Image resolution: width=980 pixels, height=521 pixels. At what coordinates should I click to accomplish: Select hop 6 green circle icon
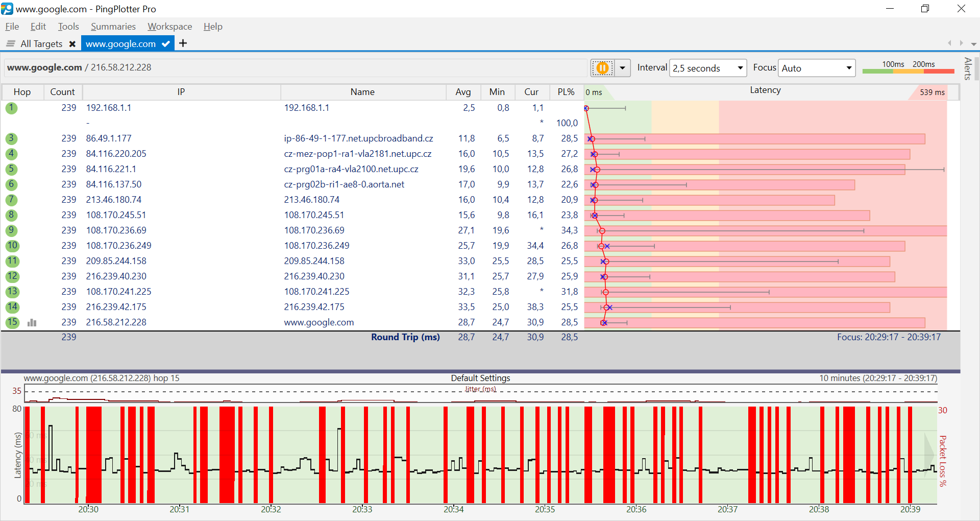tap(12, 184)
